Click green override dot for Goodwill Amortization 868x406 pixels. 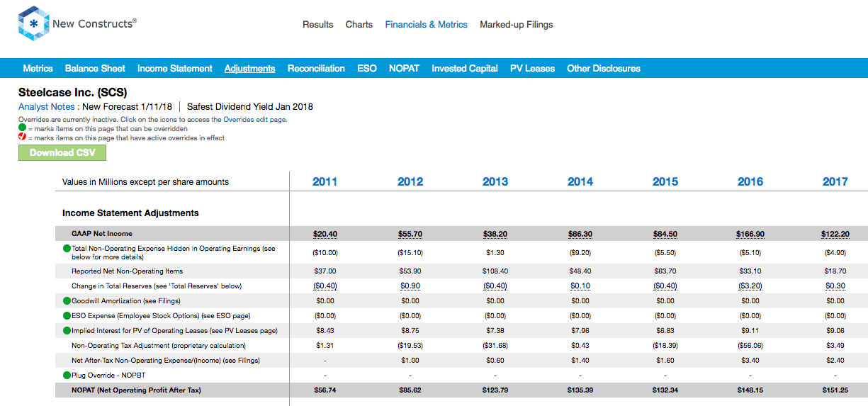pyautogui.click(x=67, y=301)
